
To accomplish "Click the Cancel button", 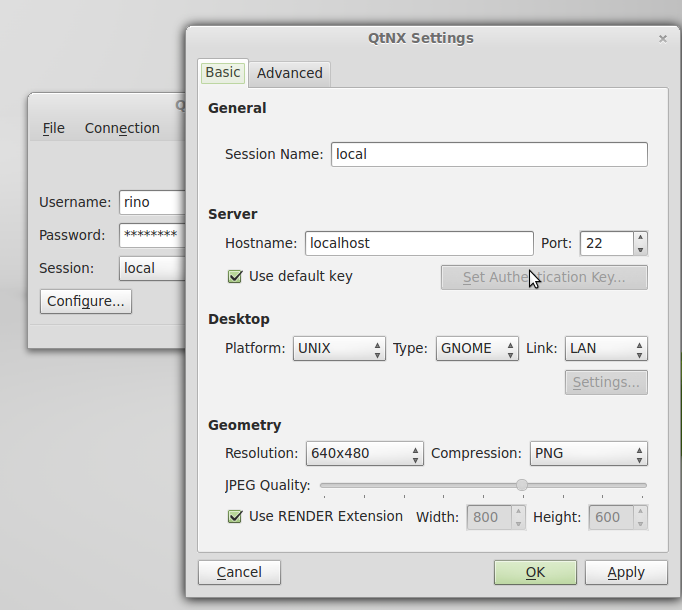I will click(239, 573).
